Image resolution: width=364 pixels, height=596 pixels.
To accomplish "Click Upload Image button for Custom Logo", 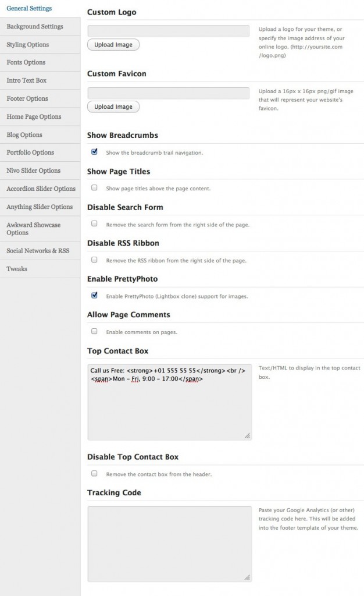I will (113, 45).
